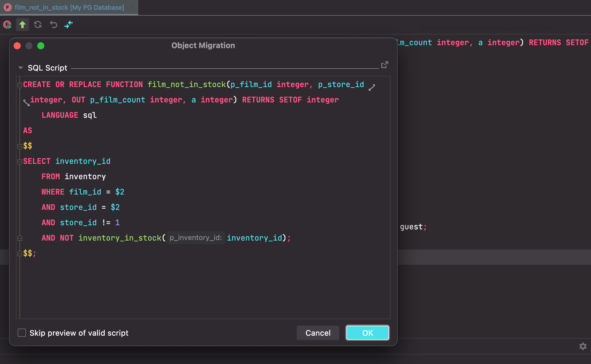Click the p_inventory_id parameter hint
This screenshot has width=591, height=364.
pos(196,238)
